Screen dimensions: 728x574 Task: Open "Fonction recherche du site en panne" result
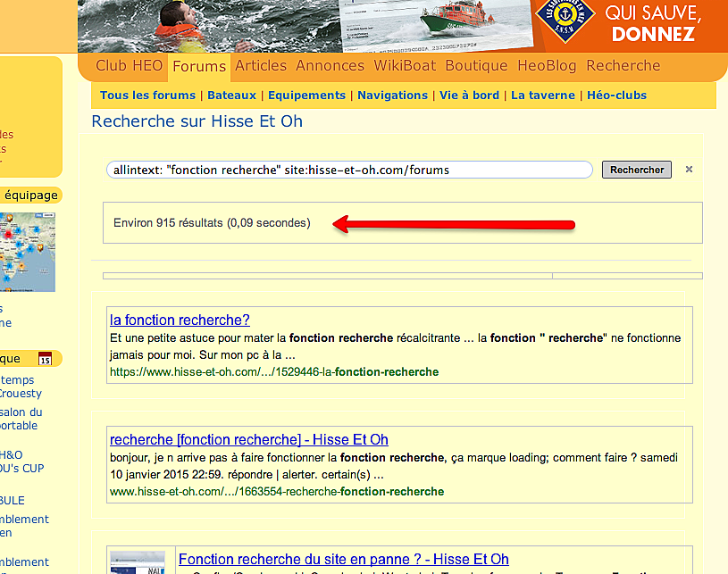343,560
